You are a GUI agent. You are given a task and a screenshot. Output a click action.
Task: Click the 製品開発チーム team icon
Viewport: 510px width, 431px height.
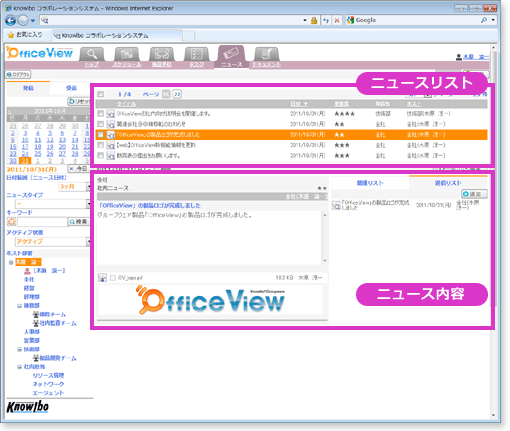tap(36, 358)
